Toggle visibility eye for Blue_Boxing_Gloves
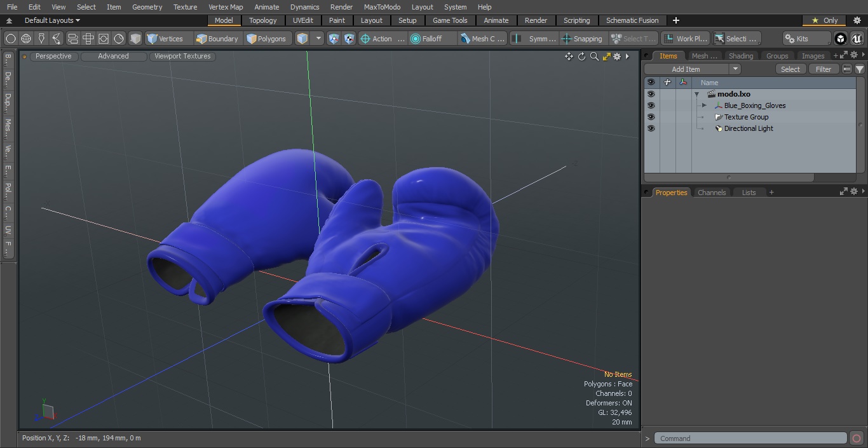Screen dimensions: 868x448 pos(651,105)
